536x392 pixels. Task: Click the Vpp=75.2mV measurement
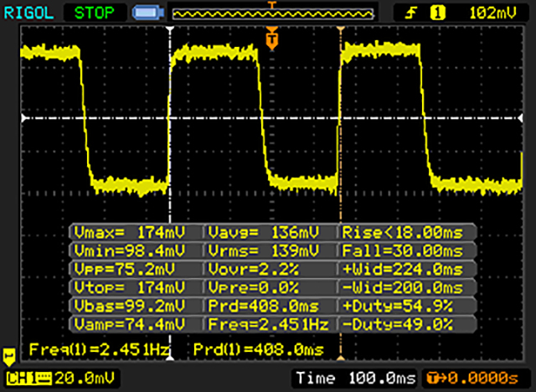125,270
